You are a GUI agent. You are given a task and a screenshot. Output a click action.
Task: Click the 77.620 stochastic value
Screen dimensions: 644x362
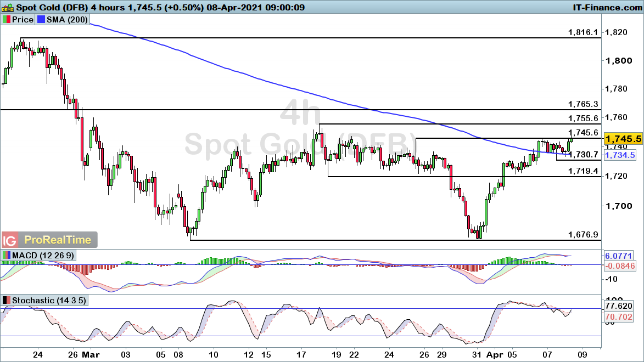tap(619, 306)
